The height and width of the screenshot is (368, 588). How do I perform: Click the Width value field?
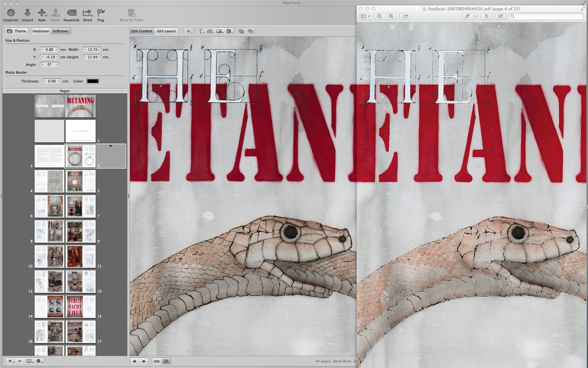pos(92,50)
